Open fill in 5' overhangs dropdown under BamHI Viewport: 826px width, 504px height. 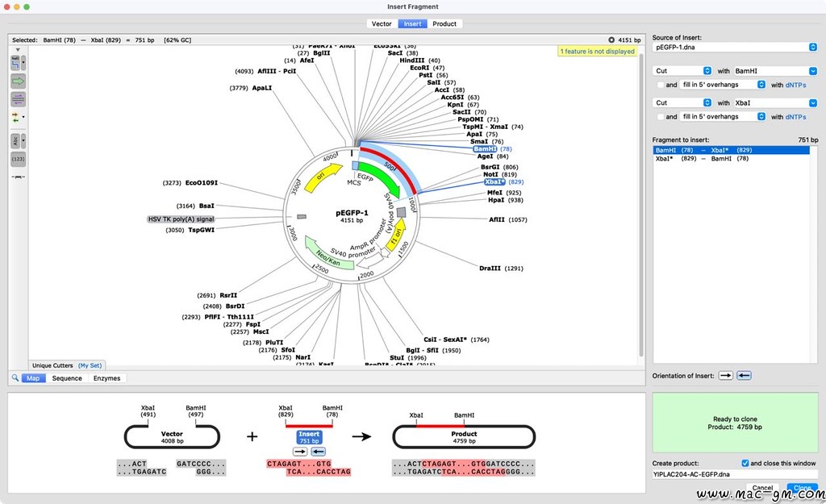723,85
